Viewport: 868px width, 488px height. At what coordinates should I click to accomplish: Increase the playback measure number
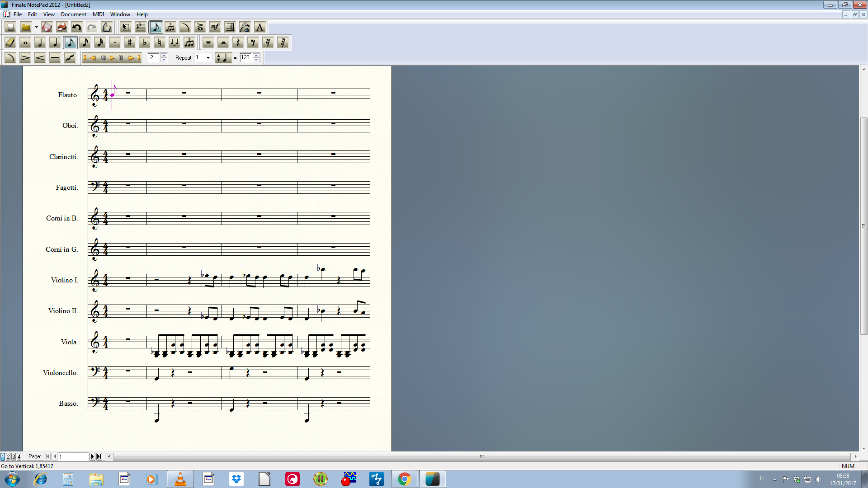coord(164,56)
